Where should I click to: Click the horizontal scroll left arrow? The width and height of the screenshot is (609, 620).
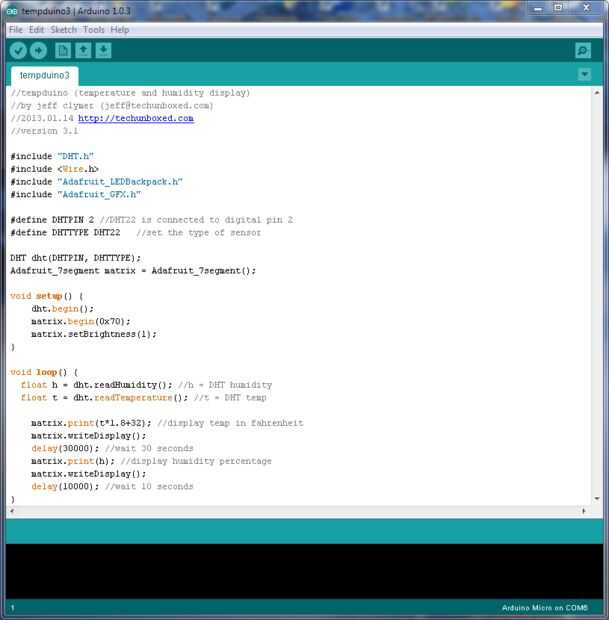pyautogui.click(x=12, y=511)
